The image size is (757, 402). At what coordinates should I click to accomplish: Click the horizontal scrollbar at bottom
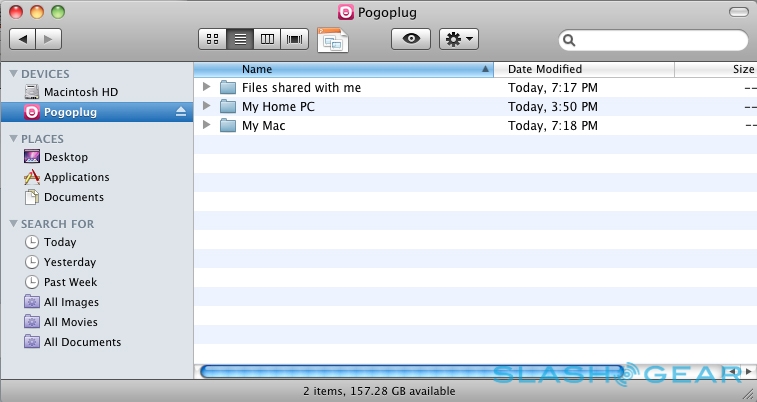click(410, 372)
